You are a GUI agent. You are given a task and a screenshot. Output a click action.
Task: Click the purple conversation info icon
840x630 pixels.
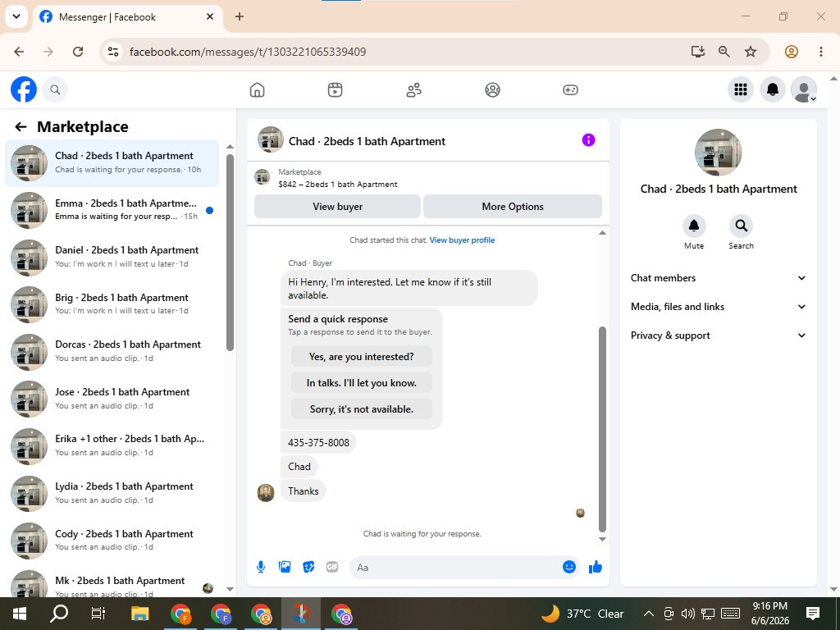pyautogui.click(x=588, y=140)
